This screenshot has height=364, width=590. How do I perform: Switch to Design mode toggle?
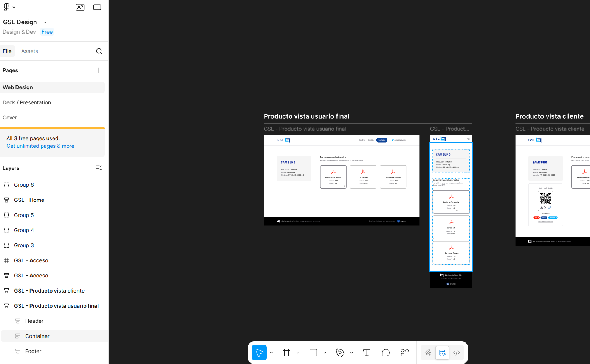442,353
